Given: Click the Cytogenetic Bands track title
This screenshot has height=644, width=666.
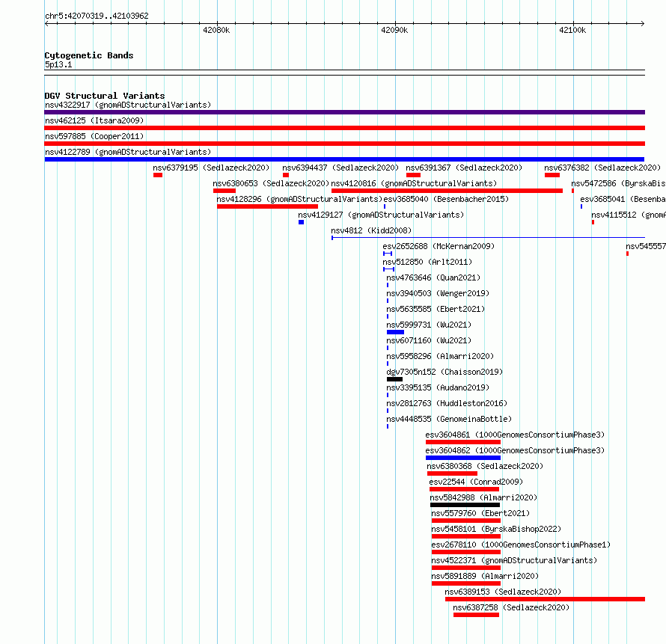Looking at the screenshot, I should pos(89,55).
